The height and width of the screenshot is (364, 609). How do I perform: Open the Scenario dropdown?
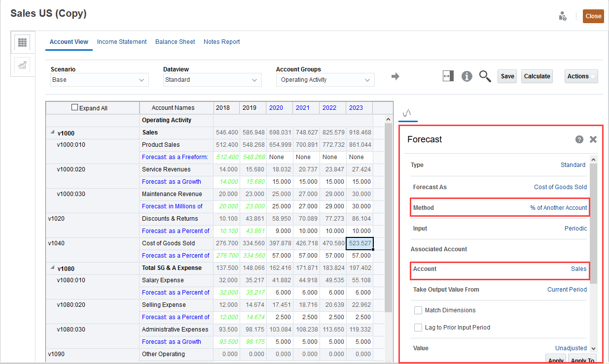tap(100, 80)
